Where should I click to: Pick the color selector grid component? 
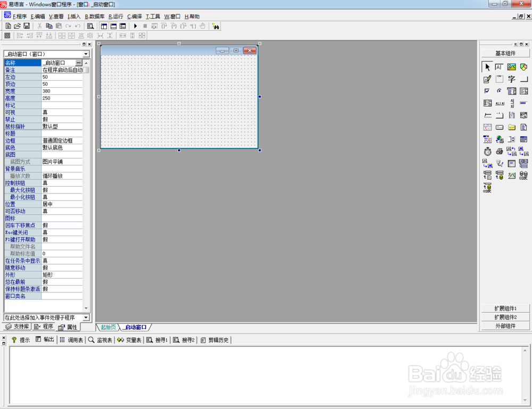(x=487, y=139)
